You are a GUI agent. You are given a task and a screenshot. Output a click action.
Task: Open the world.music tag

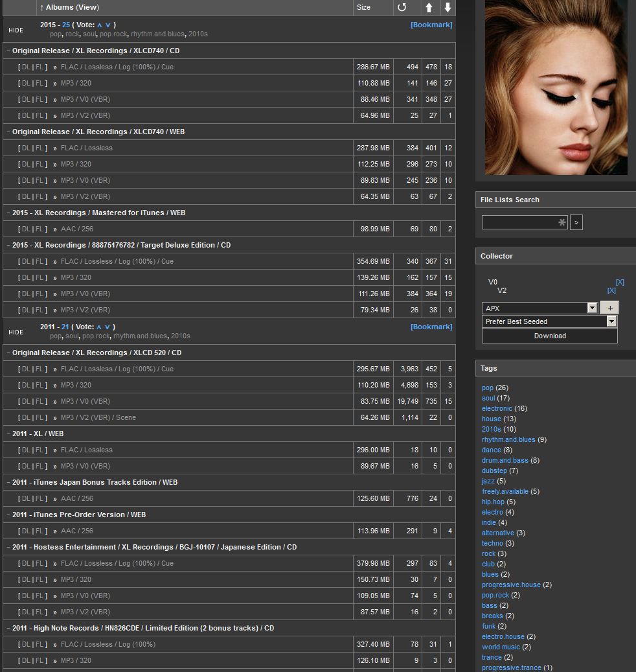point(501,647)
